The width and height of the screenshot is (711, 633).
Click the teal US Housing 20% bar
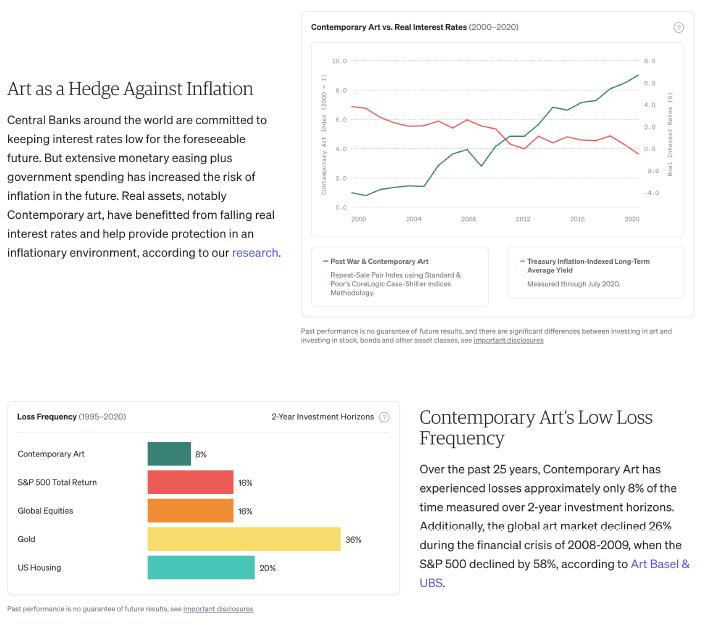[x=201, y=568]
